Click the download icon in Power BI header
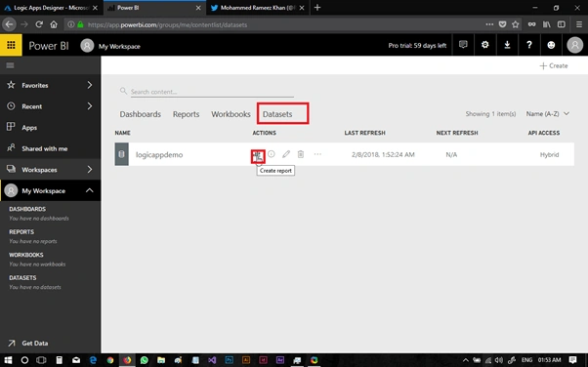Image resolution: width=588 pixels, height=367 pixels. pos(507,45)
